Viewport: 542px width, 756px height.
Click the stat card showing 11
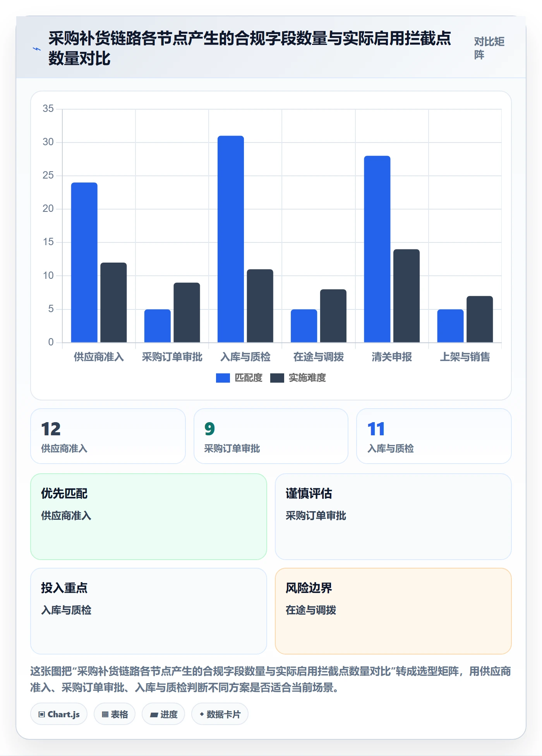434,436
